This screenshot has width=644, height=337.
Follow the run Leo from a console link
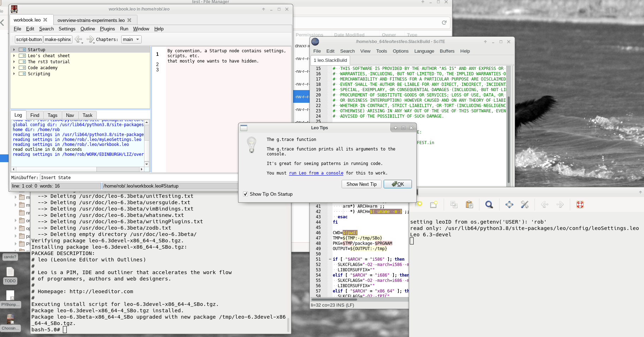tap(316, 173)
